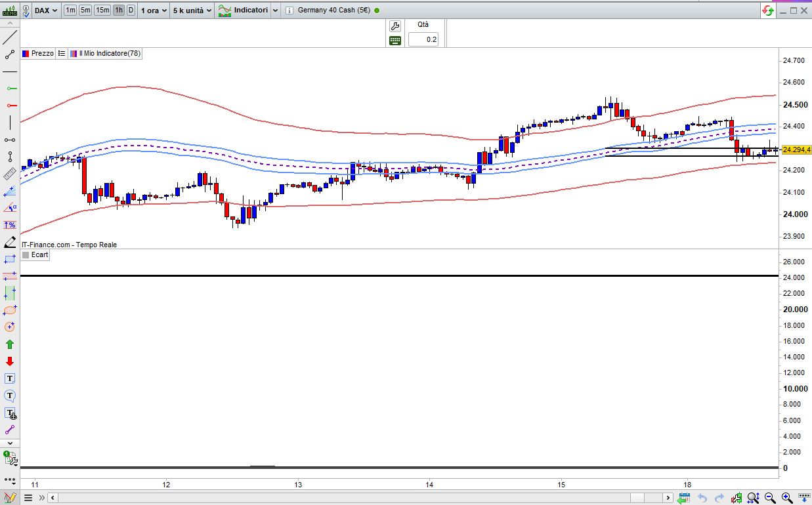This screenshot has width=812, height=505.
Task: Zoom in with the magnifier plus icon
Action: click(787, 498)
